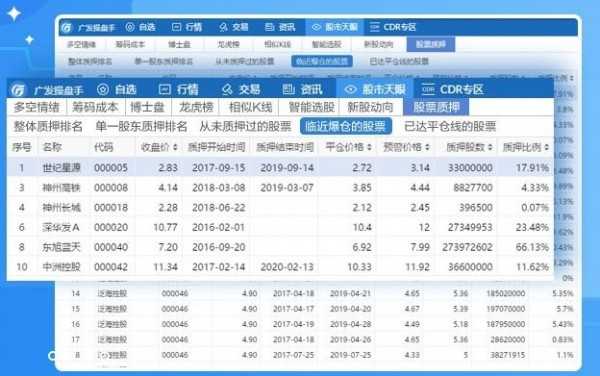Click 2019-04-28 in background table
Image resolution: width=600 pixels, height=376 pixels.
click(x=350, y=324)
